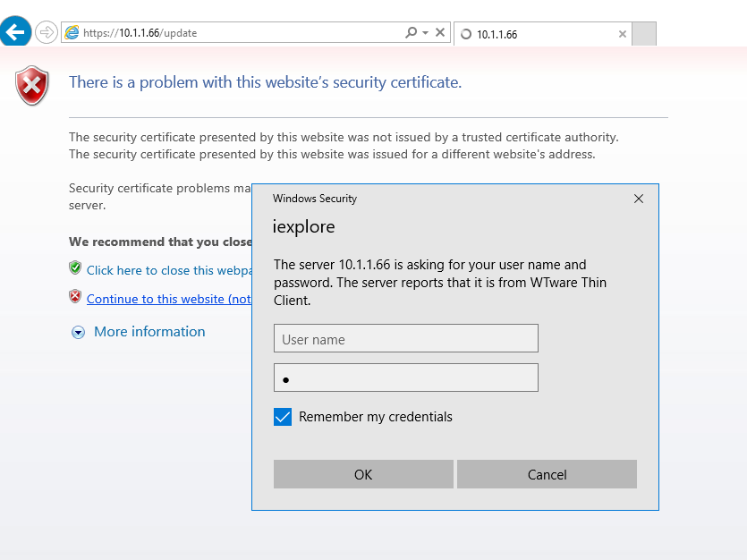Click the User name input field
The width and height of the screenshot is (747, 560).
pos(405,338)
